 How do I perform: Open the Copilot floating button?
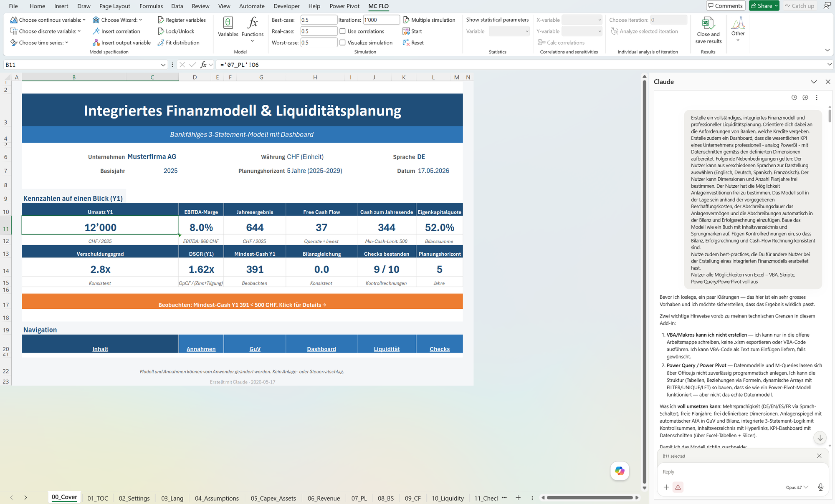(620, 471)
